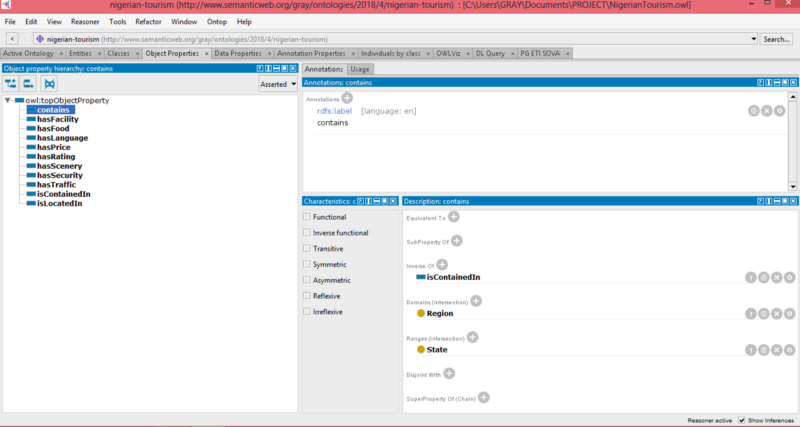The width and height of the screenshot is (800, 427).
Task: Enable the Functional characteristic checkbox
Action: (x=307, y=217)
